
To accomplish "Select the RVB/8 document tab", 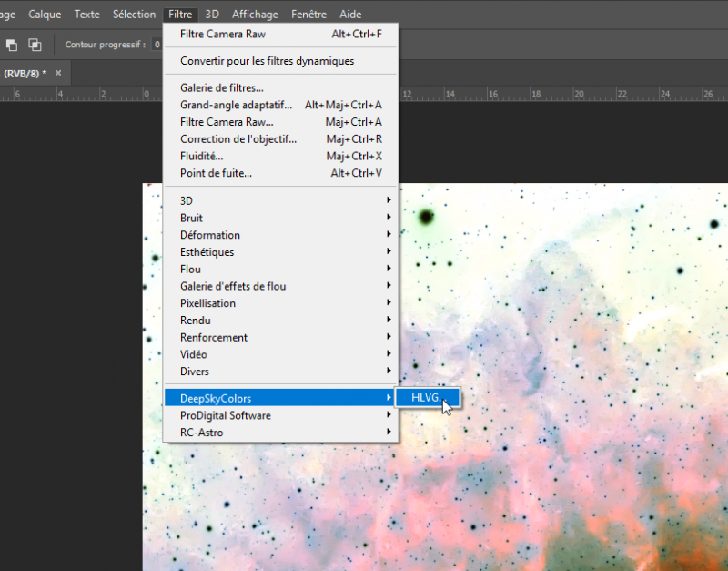I will 25,74.
